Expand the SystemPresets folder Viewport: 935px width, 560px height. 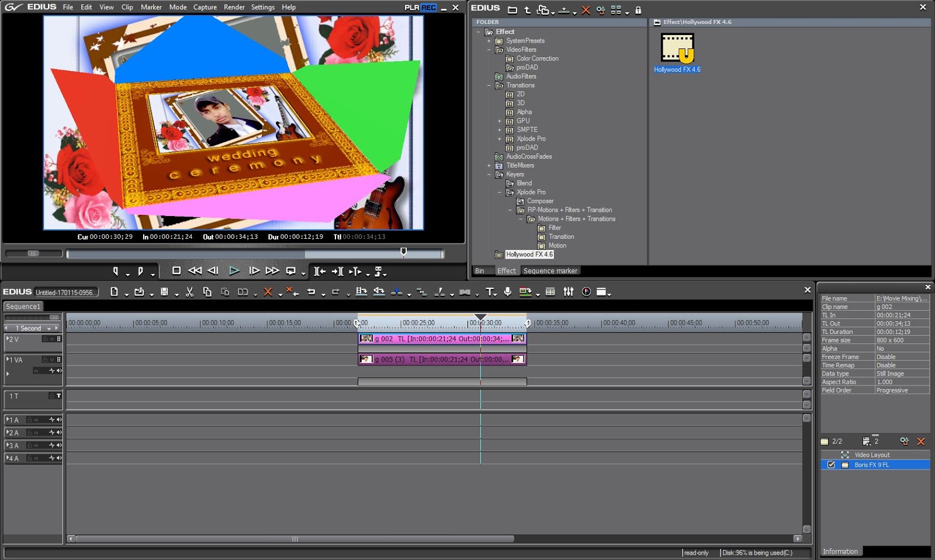point(489,41)
